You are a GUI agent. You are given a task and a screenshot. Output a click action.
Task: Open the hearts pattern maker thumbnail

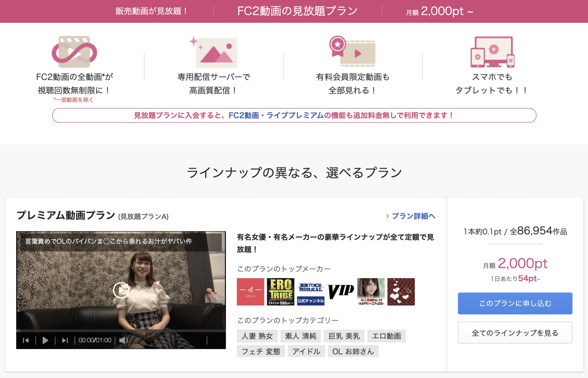pos(401,292)
